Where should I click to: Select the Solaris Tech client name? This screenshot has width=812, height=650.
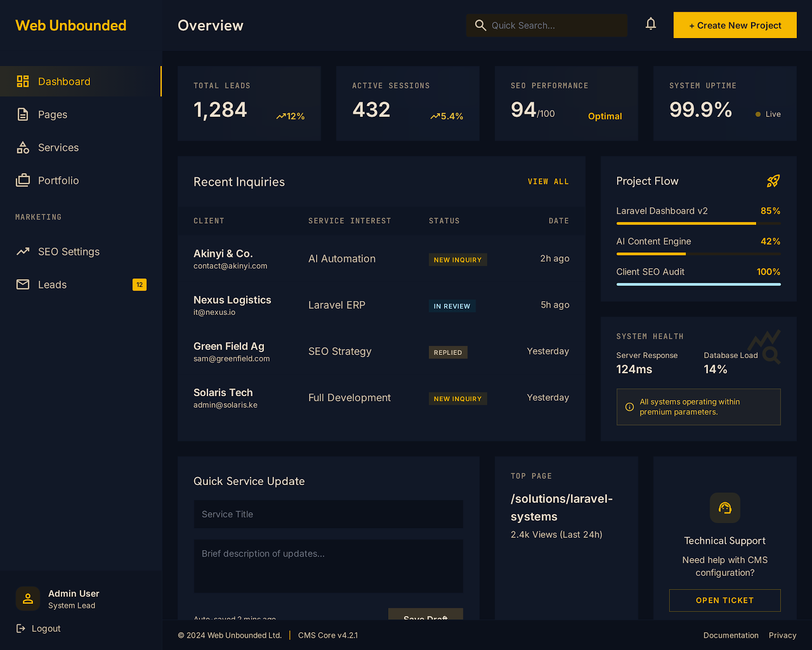[x=223, y=393]
